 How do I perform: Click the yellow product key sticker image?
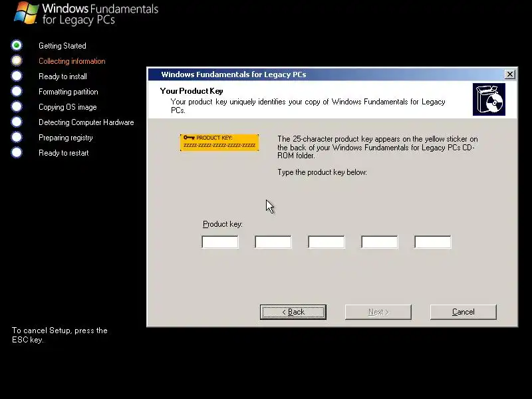tap(219, 142)
